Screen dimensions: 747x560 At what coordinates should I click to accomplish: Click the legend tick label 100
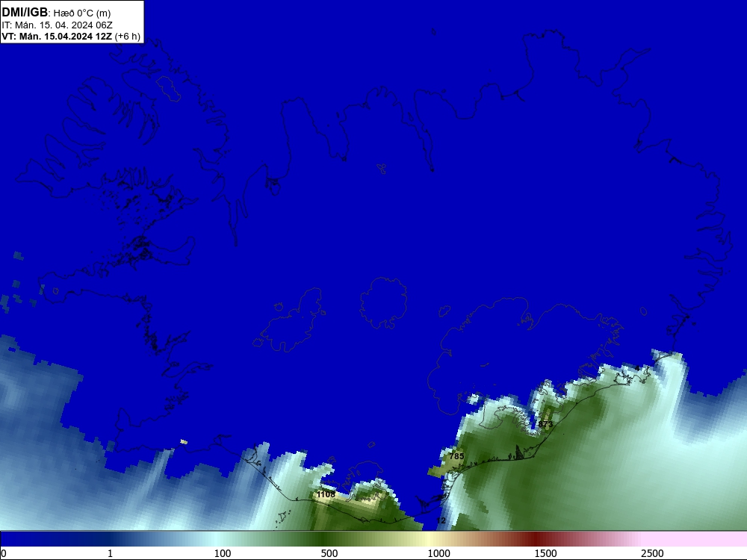[223, 553]
